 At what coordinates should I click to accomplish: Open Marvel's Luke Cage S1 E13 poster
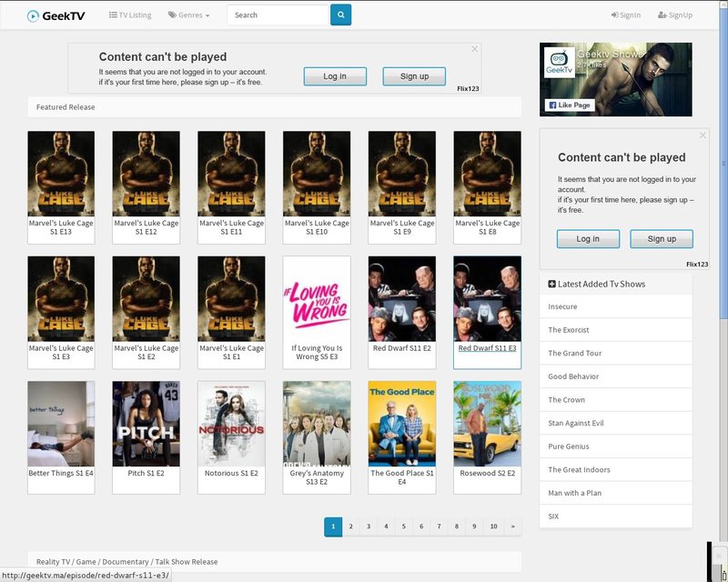click(61, 174)
